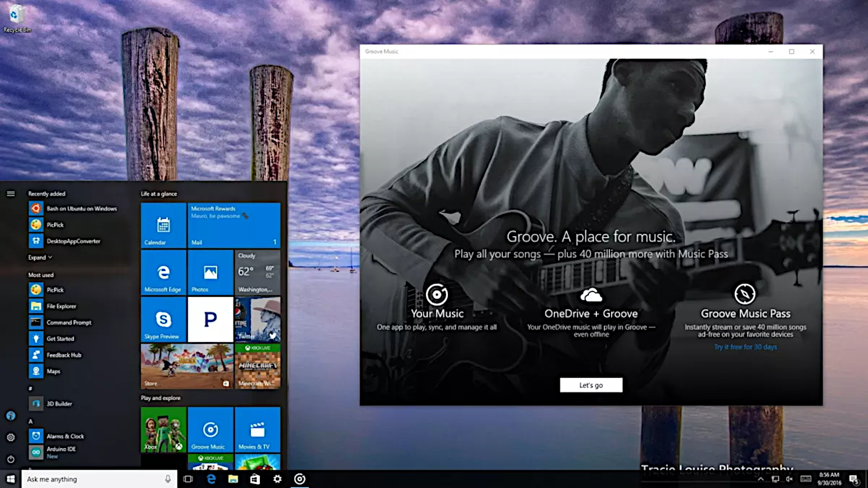Open Settings gear in Start menu sidebar
This screenshot has height=488, width=868.
(x=11, y=437)
